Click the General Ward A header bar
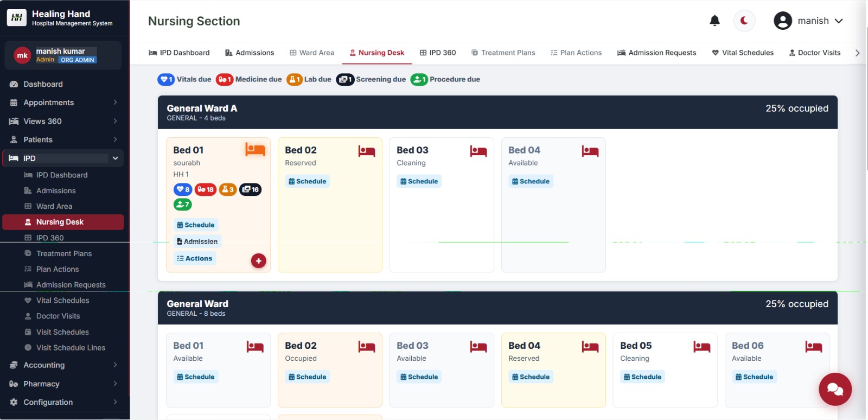868x420 pixels. point(497,112)
